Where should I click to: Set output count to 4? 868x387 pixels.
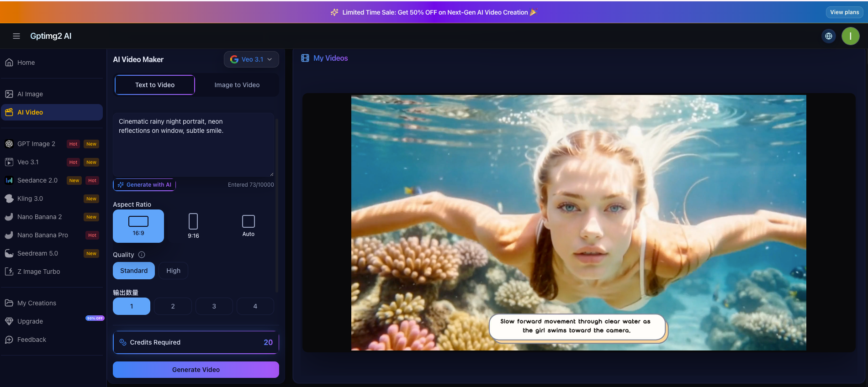point(255,306)
